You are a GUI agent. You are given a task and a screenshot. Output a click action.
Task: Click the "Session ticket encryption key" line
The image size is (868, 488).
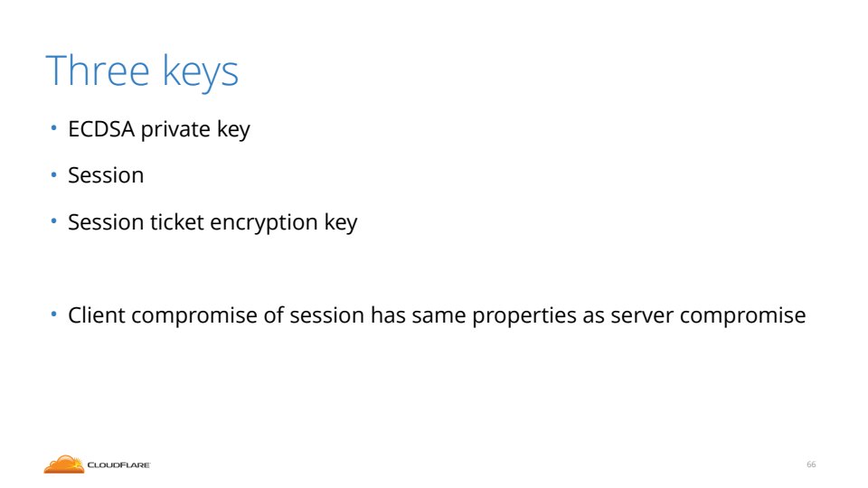(212, 222)
